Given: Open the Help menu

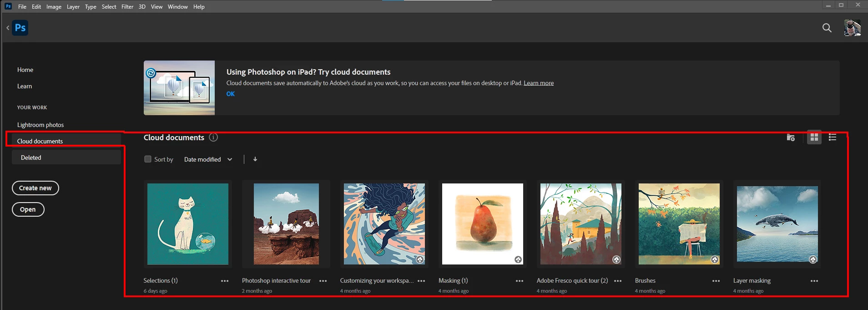Looking at the screenshot, I should pos(199,6).
